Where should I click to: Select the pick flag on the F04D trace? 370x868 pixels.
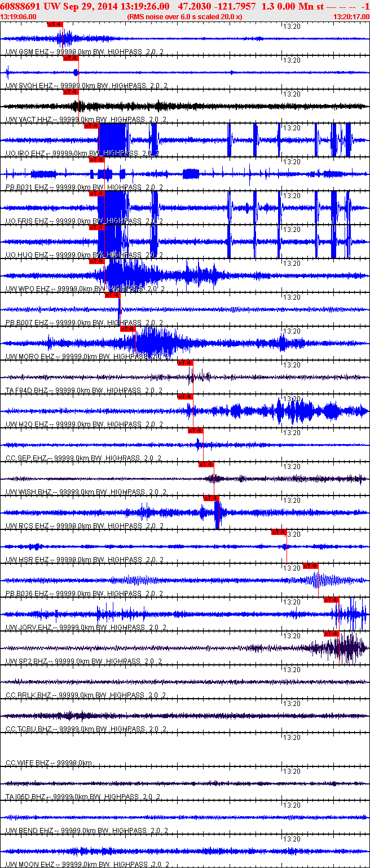pos(185,363)
